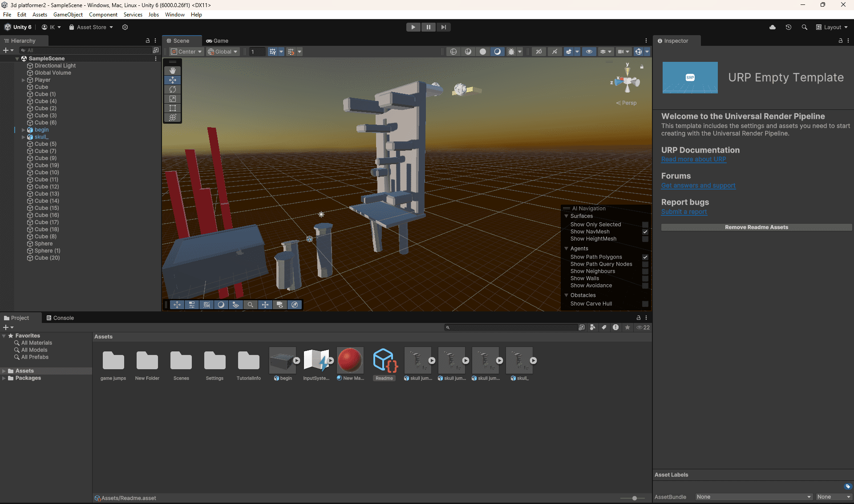Toggle Show Path Polygons checkbox
Image resolution: width=854 pixels, height=504 pixels.
click(x=645, y=257)
